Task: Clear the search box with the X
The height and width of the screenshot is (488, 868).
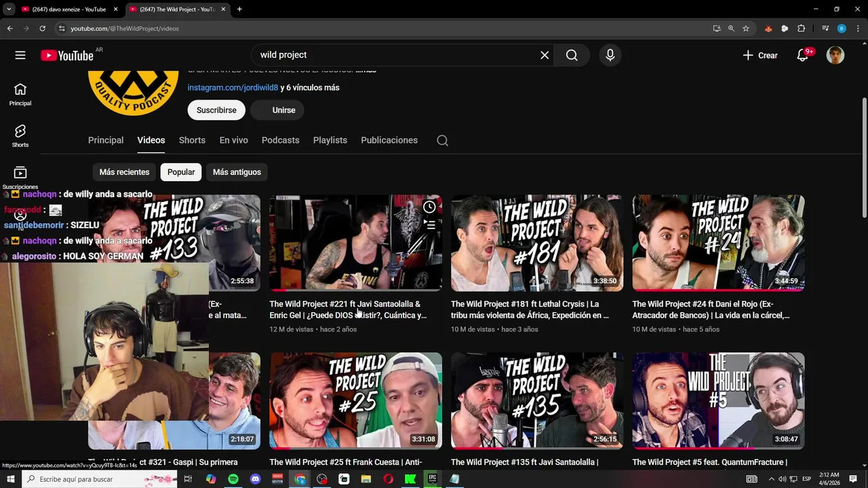Action: pyautogui.click(x=545, y=56)
